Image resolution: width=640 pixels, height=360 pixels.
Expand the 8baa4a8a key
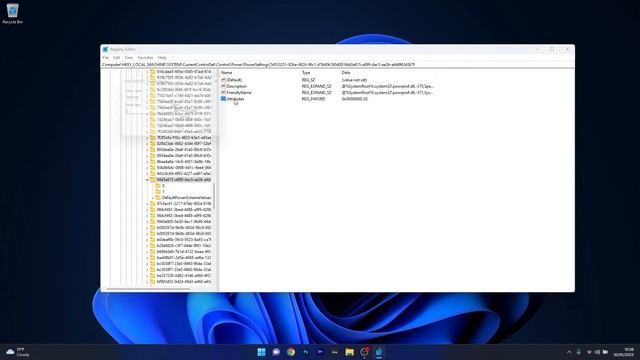click(x=147, y=162)
